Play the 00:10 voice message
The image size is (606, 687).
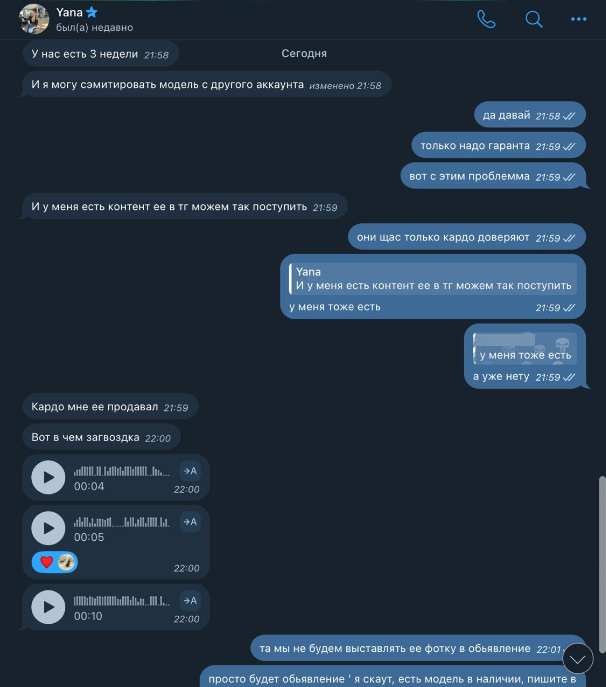click(48, 607)
